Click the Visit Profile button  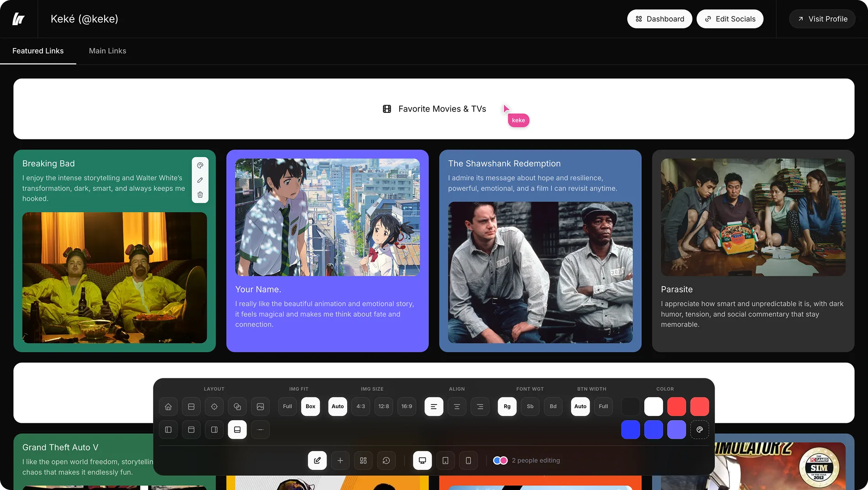[x=822, y=19]
